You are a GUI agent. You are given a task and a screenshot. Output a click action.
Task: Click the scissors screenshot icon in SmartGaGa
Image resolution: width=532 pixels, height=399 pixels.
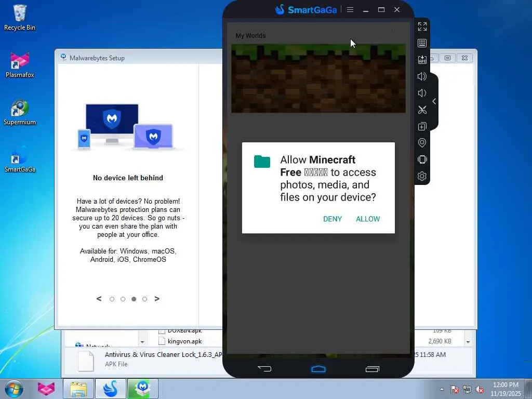(x=422, y=110)
